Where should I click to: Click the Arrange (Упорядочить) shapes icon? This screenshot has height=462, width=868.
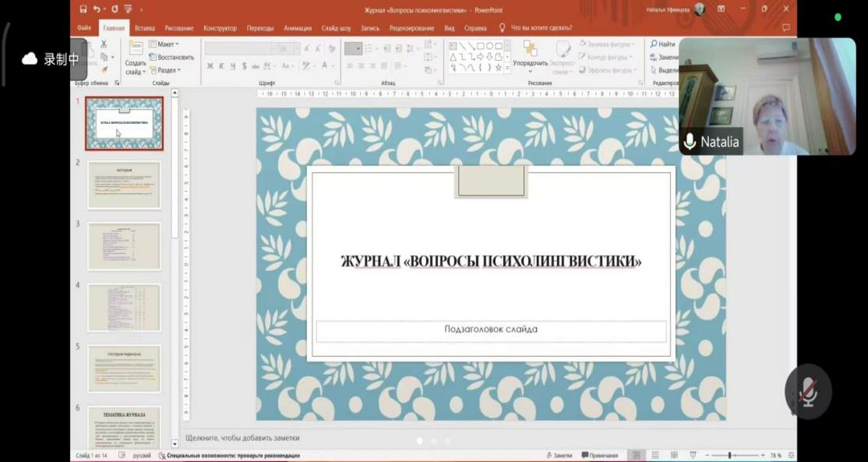(x=530, y=53)
